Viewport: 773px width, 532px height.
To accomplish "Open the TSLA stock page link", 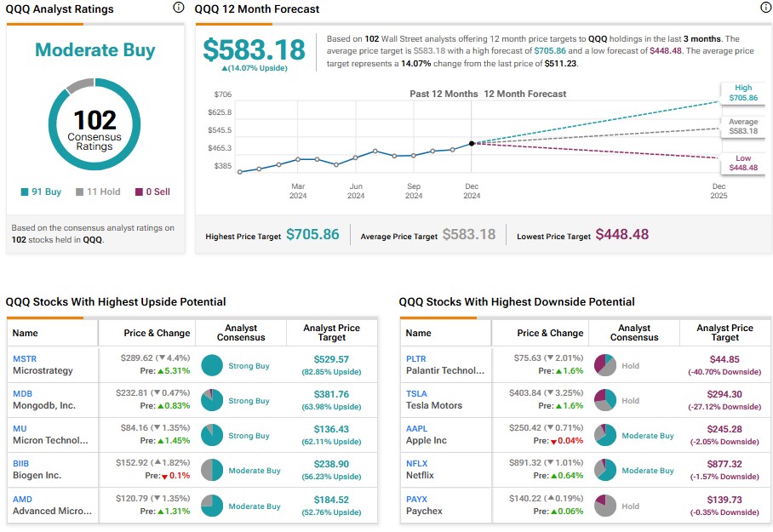I will click(416, 394).
